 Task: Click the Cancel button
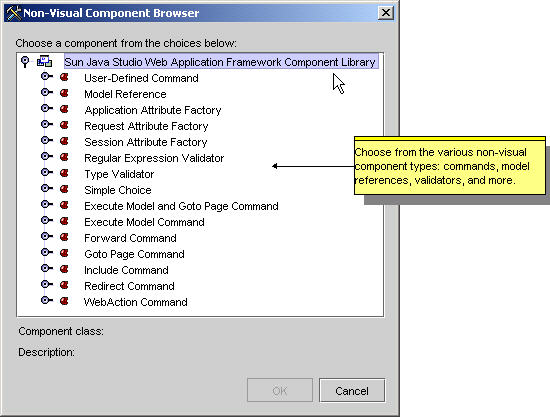pyautogui.click(x=352, y=390)
